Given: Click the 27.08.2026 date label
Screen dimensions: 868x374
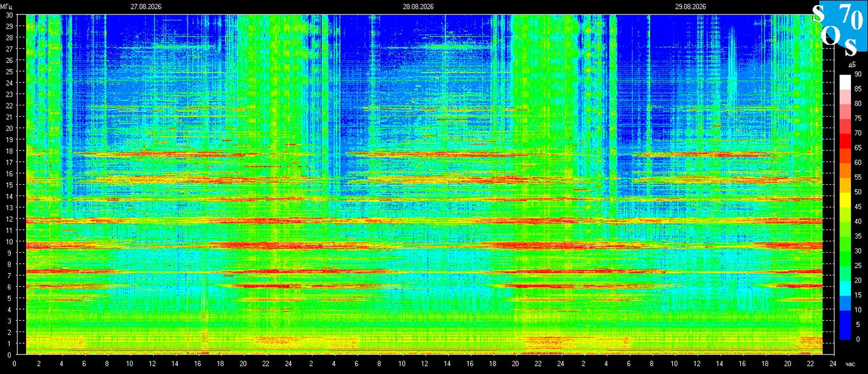Looking at the screenshot, I should (146, 6).
